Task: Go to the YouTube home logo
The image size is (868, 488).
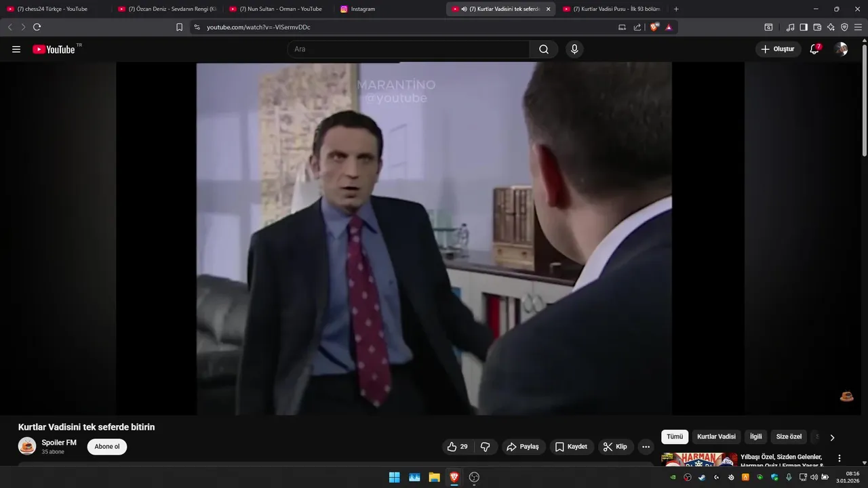Action: pyautogui.click(x=54, y=49)
